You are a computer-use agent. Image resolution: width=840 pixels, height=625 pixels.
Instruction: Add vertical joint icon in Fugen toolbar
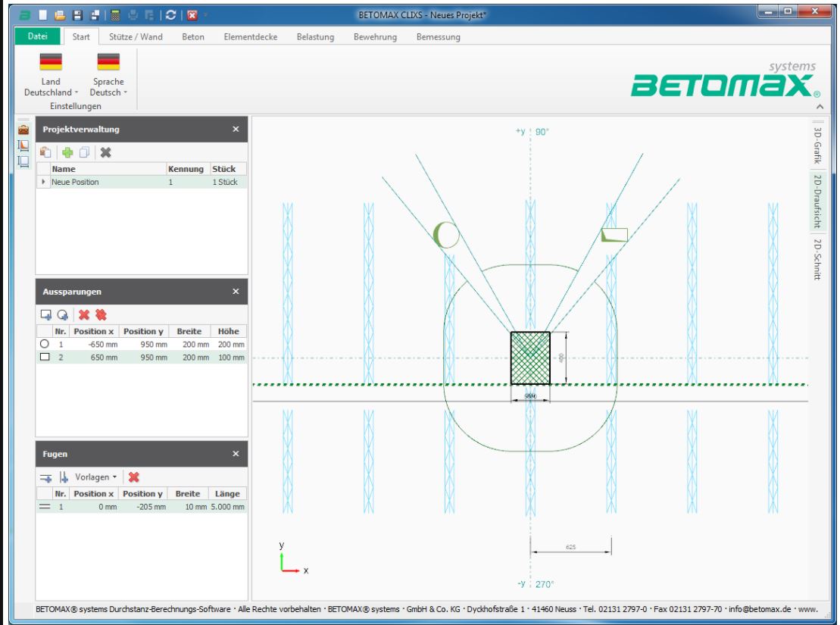[64, 477]
